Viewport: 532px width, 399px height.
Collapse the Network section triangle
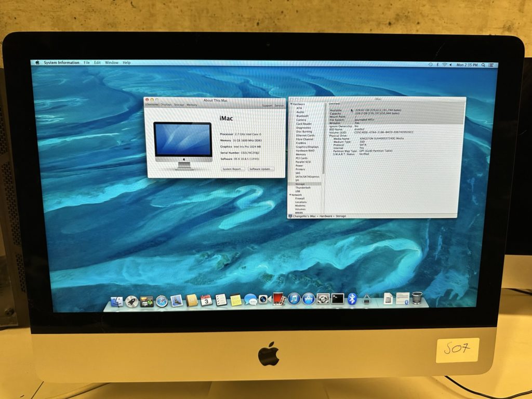point(290,195)
